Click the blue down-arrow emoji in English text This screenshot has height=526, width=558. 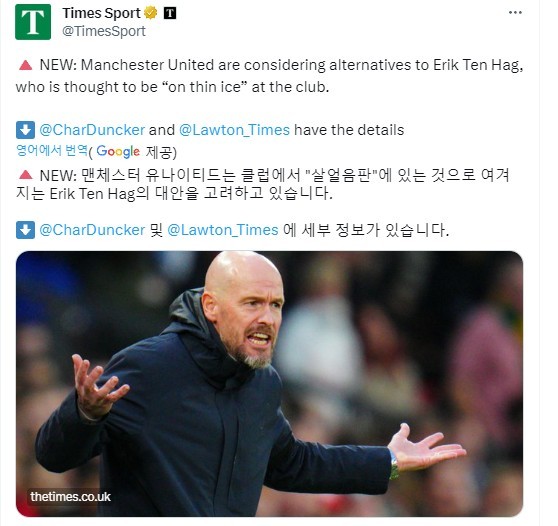[x=25, y=130]
